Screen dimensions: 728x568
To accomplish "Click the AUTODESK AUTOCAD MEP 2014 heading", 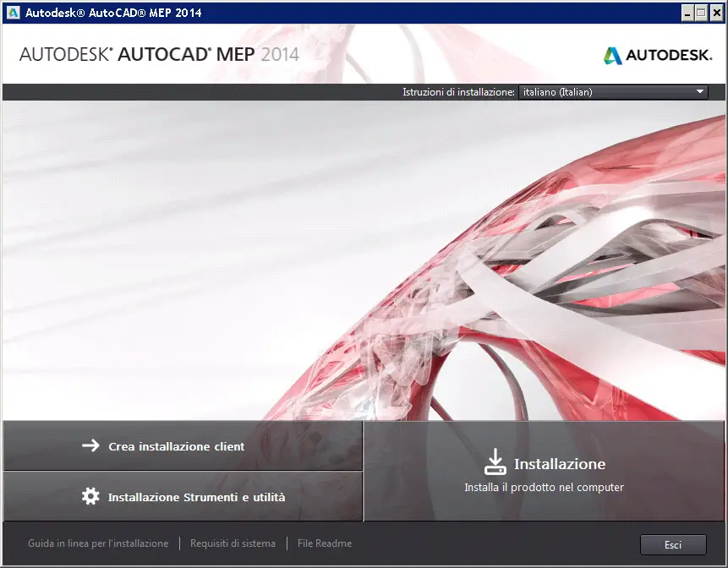I will pyautogui.click(x=159, y=54).
